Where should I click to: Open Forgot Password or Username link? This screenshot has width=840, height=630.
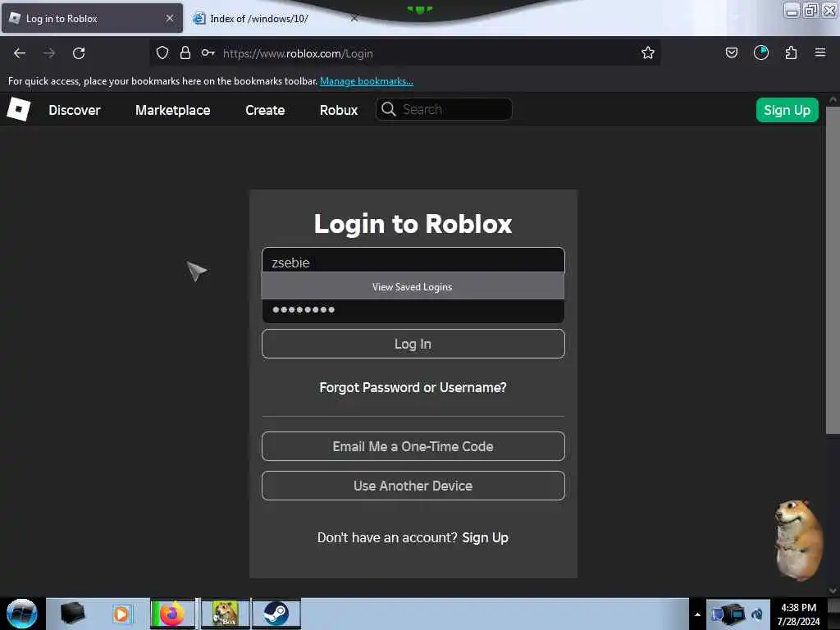pos(413,387)
